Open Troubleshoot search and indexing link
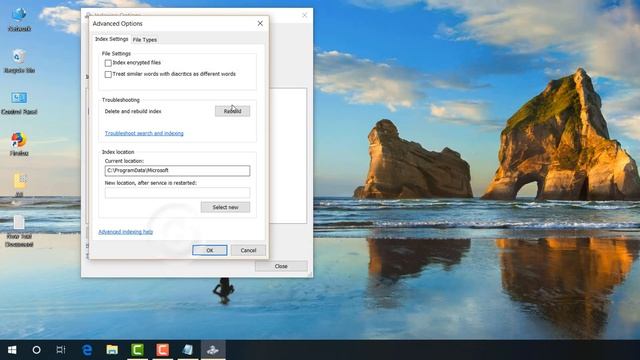This screenshot has width=640, height=360. pyautogui.click(x=144, y=133)
